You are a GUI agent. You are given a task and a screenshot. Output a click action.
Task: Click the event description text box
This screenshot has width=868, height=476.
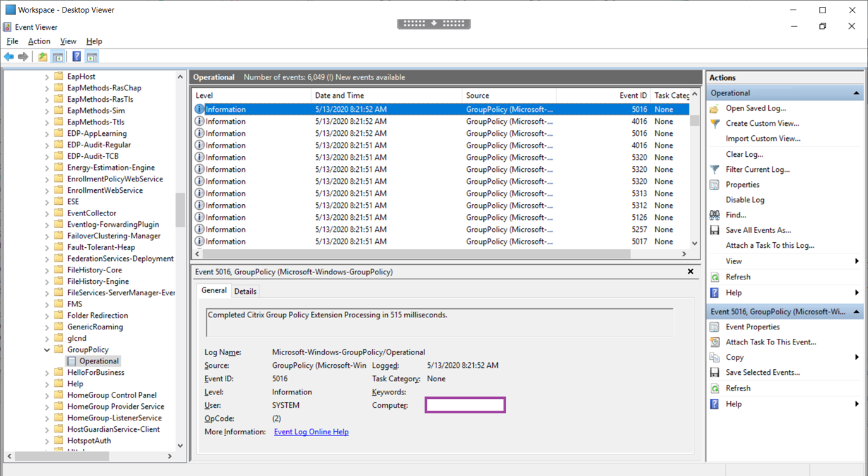[x=440, y=322]
